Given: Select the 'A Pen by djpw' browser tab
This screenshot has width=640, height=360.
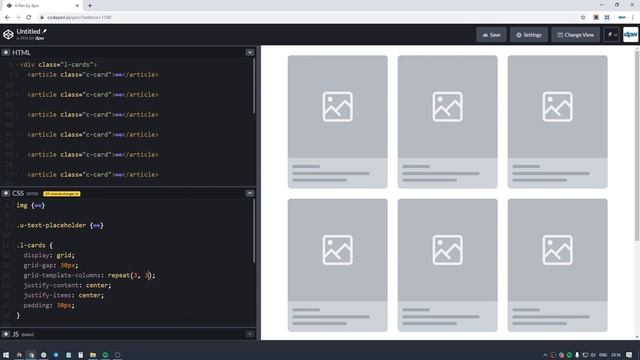Looking at the screenshot, I should 42,6.
